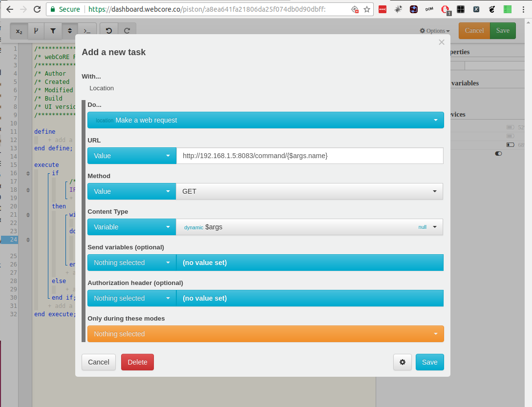Toggle the device switch in right panel
This screenshot has width=532, height=407.
[498, 153]
